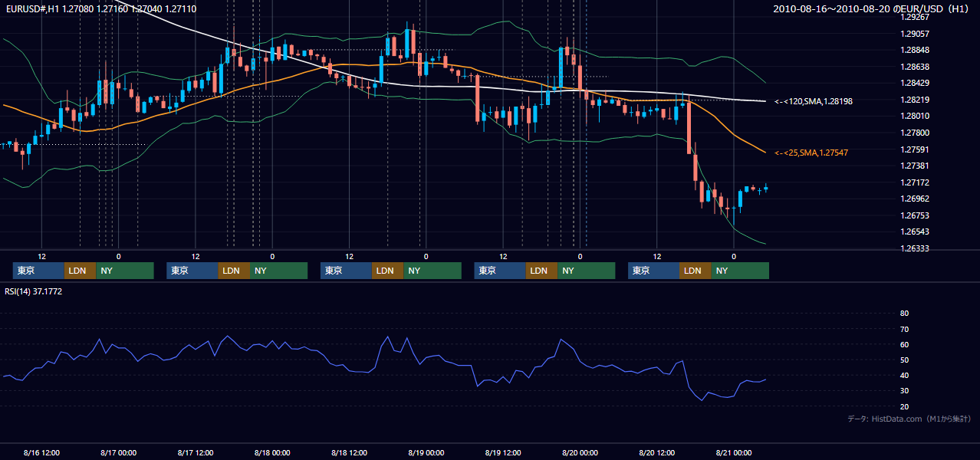Click price axis value 1.27591
The image size is (980, 460).
[x=915, y=149]
